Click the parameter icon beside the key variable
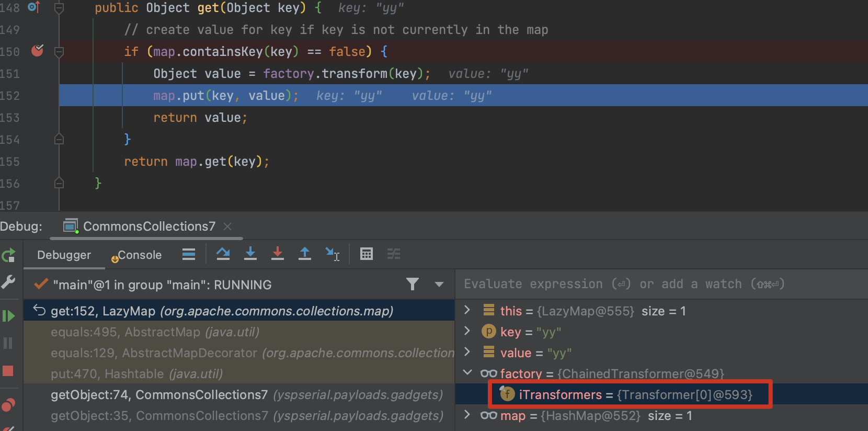868x431 pixels. (488, 331)
